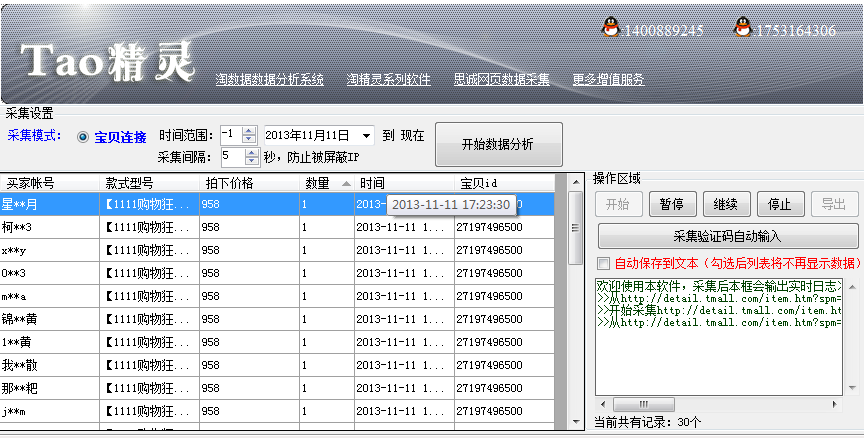Increase the 时间范围 stepper value
The height and width of the screenshot is (438, 864).
pyautogui.click(x=250, y=131)
